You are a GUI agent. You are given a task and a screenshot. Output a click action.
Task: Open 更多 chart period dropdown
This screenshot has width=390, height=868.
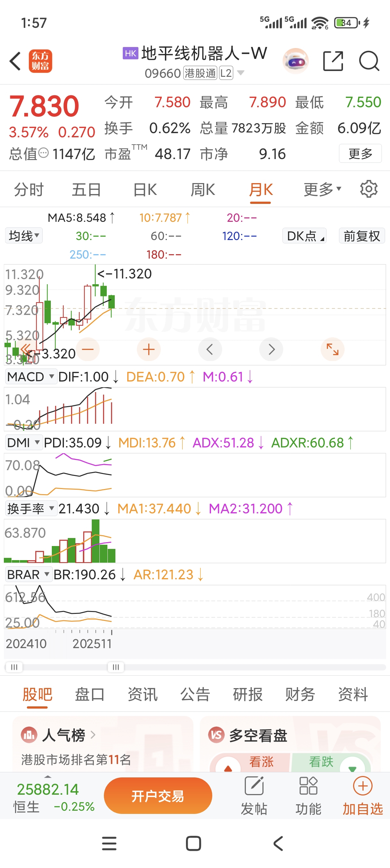coord(322,189)
